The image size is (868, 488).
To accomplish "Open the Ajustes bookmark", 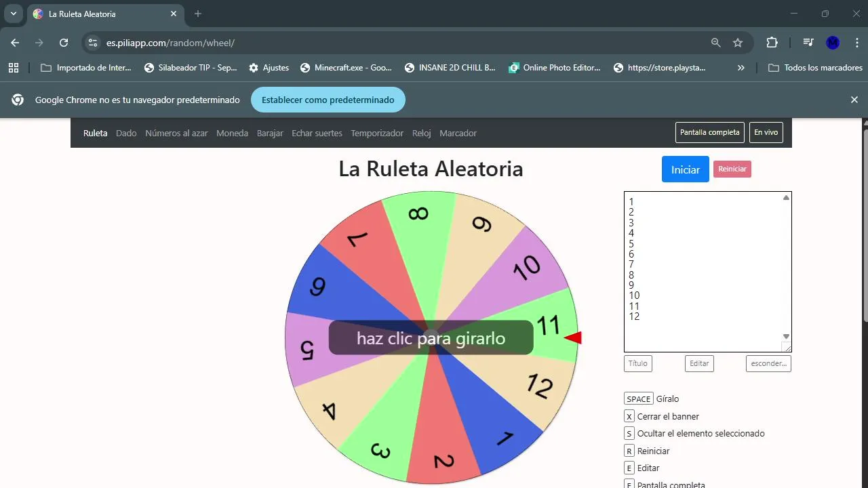I will 269,68.
